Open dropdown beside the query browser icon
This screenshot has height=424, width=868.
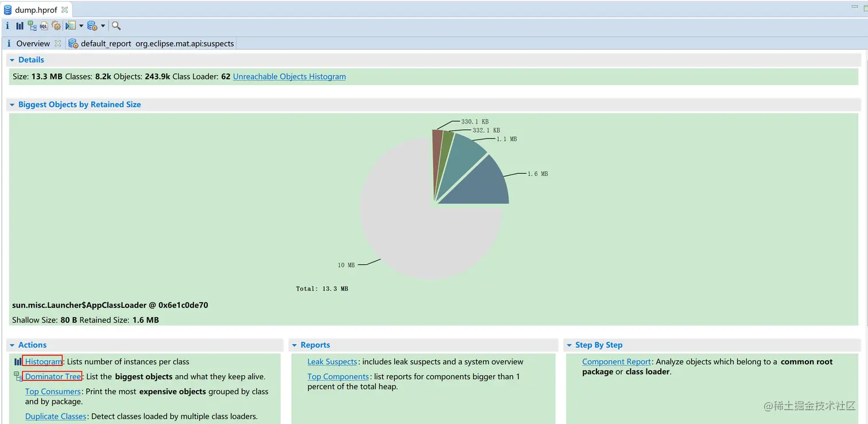tap(103, 26)
